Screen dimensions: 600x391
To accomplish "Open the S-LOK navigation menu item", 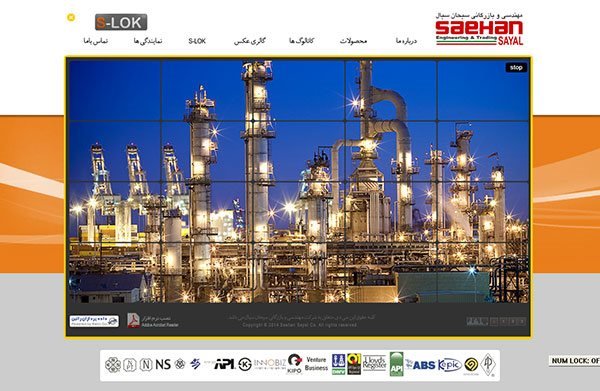I will coord(197,41).
